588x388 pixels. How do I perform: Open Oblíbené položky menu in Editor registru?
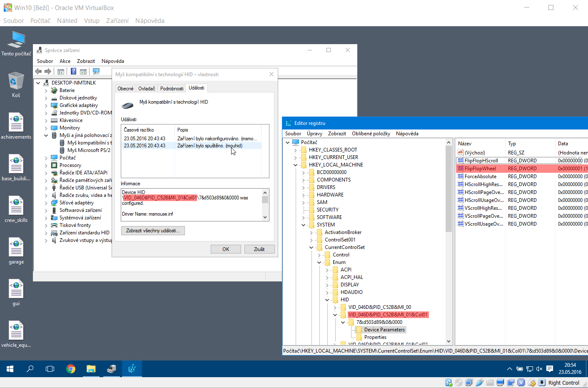(371, 134)
